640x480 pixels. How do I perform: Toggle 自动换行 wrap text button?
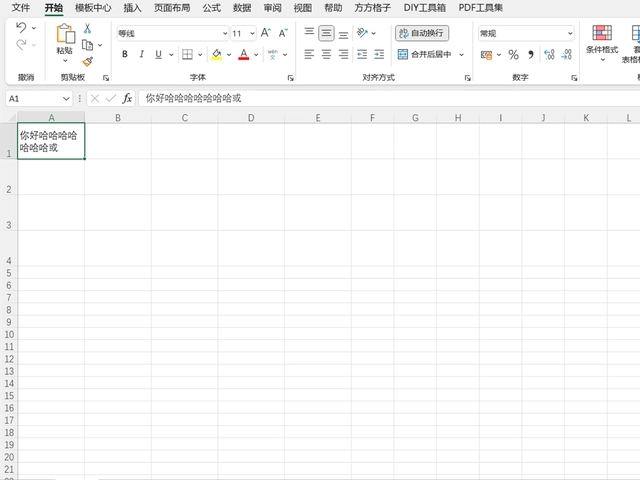point(422,33)
